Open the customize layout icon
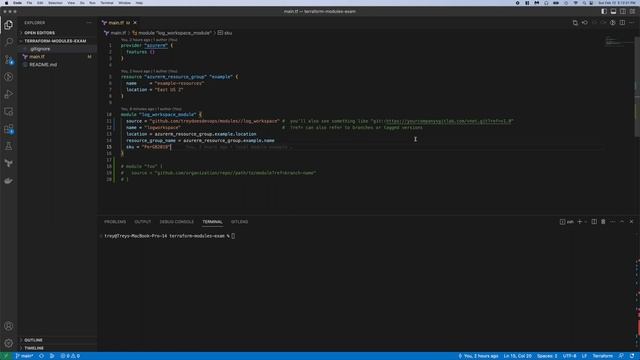The image size is (640, 360). (x=632, y=11)
